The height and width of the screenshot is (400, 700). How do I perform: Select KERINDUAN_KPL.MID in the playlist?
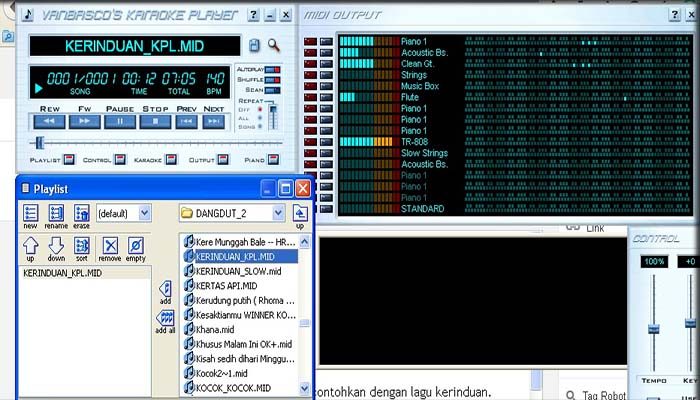point(84,273)
